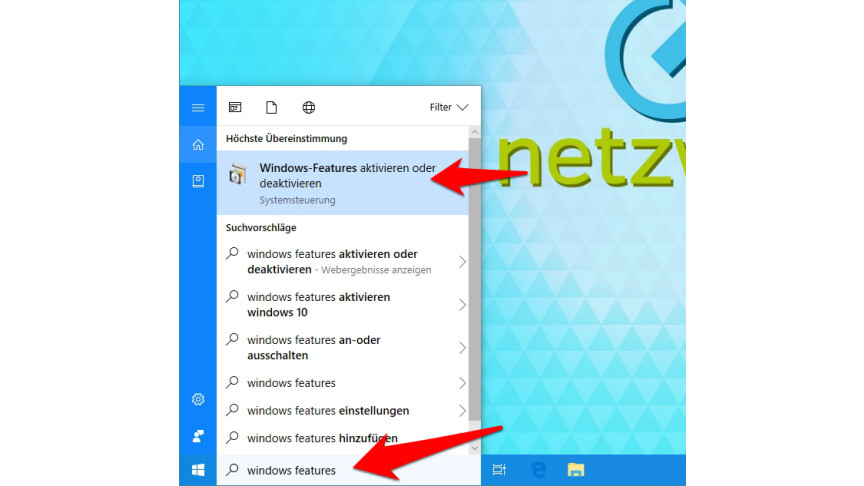The width and height of the screenshot is (864, 486).
Task: Filter results by Documents icon
Action: click(271, 107)
